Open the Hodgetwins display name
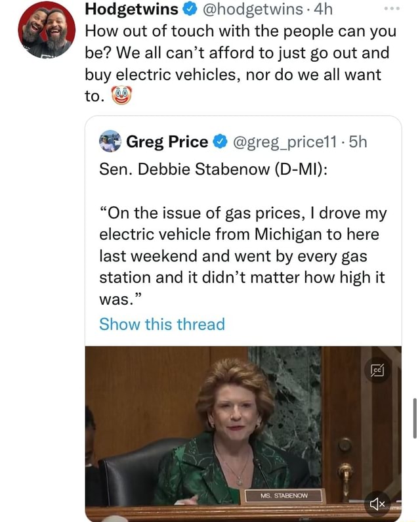Image resolution: width=420 pixels, height=522 pixels. pyautogui.click(x=133, y=9)
